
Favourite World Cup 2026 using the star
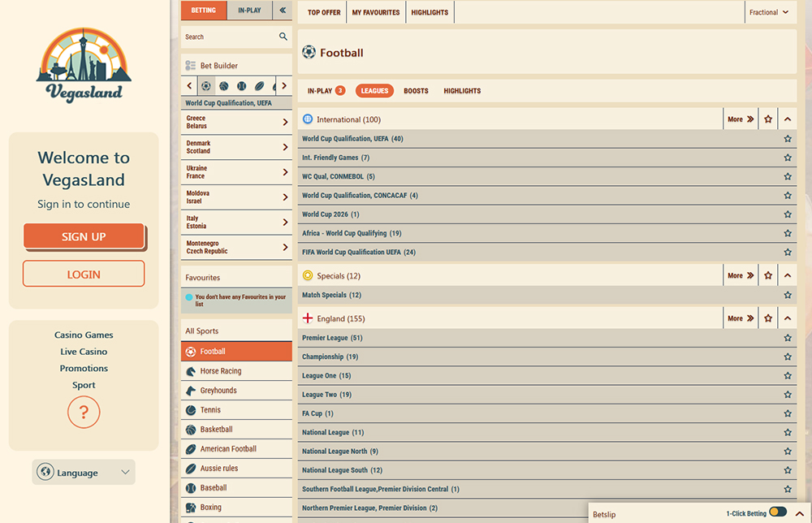point(787,214)
